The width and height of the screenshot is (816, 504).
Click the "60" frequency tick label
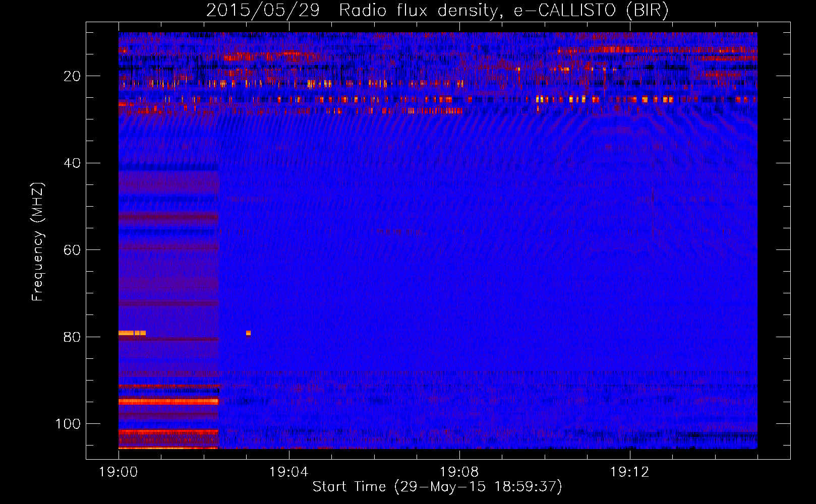tap(72, 250)
